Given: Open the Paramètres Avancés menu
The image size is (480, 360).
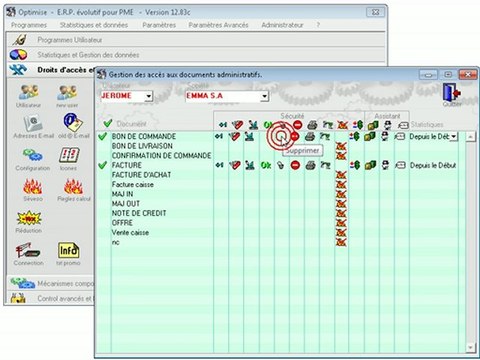Looking at the screenshot, I should (218, 25).
